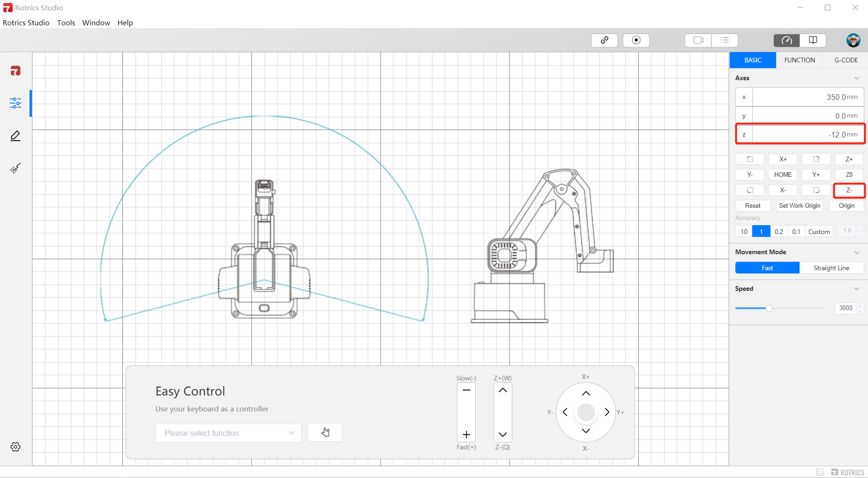Click Set Work Origin button
This screenshot has height=478, width=868.
tap(800, 205)
